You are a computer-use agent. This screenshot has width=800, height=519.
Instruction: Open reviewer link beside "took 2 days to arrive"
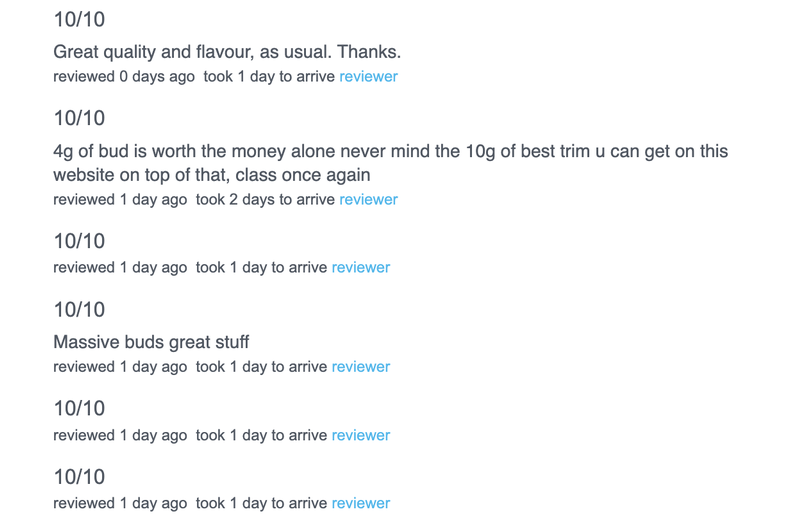(368, 200)
